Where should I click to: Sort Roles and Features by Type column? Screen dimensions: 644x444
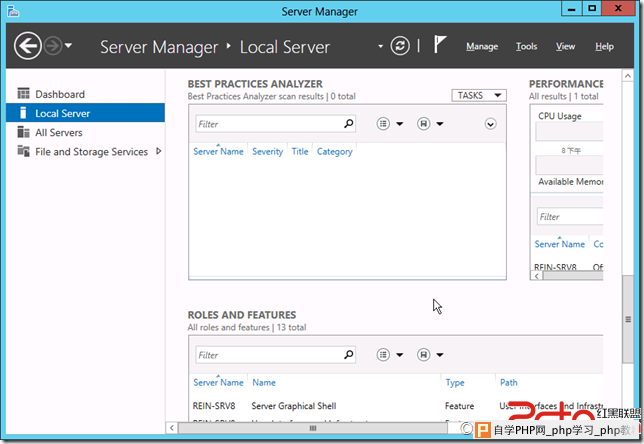click(x=455, y=382)
